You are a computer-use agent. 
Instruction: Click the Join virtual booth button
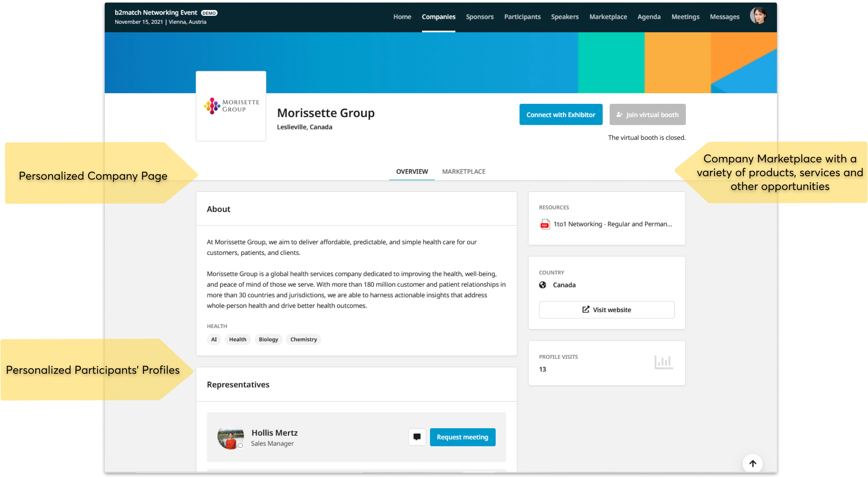[647, 115]
